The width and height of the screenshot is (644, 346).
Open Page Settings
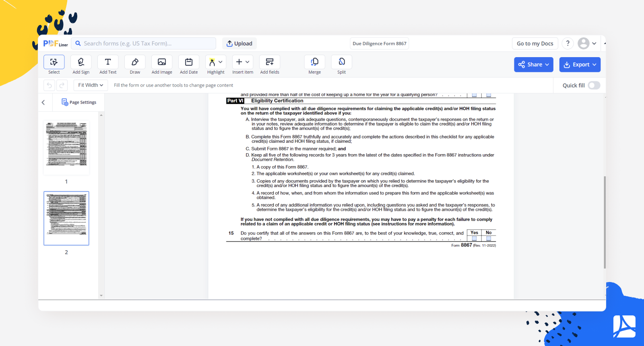[x=79, y=102]
